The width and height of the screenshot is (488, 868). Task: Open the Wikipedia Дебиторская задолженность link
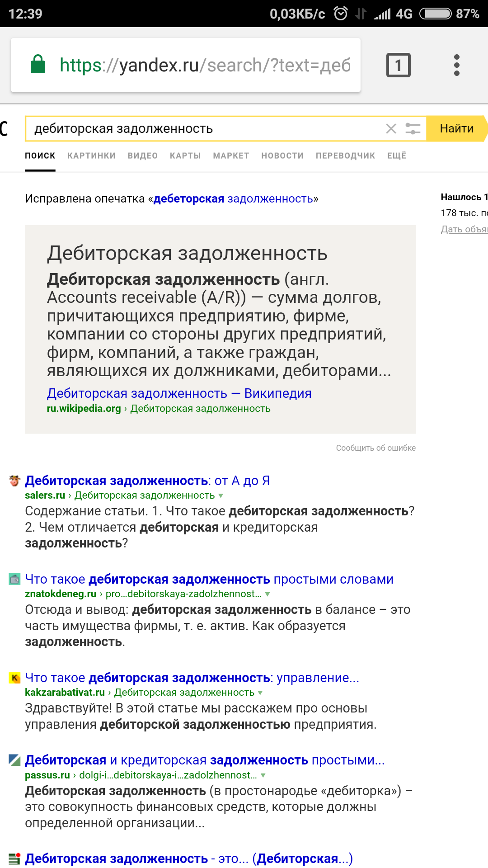179,393
